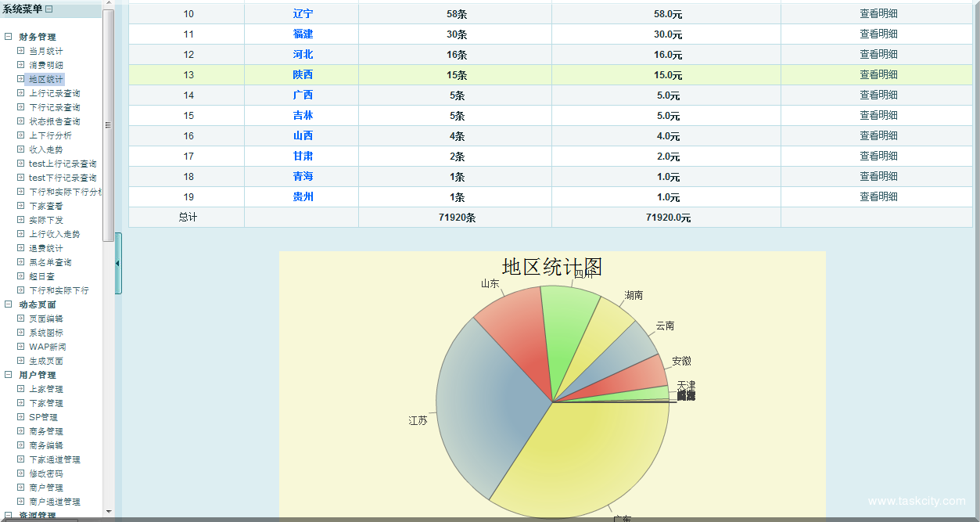
Task: Open 超日查 in the menu
Action: tap(42, 276)
